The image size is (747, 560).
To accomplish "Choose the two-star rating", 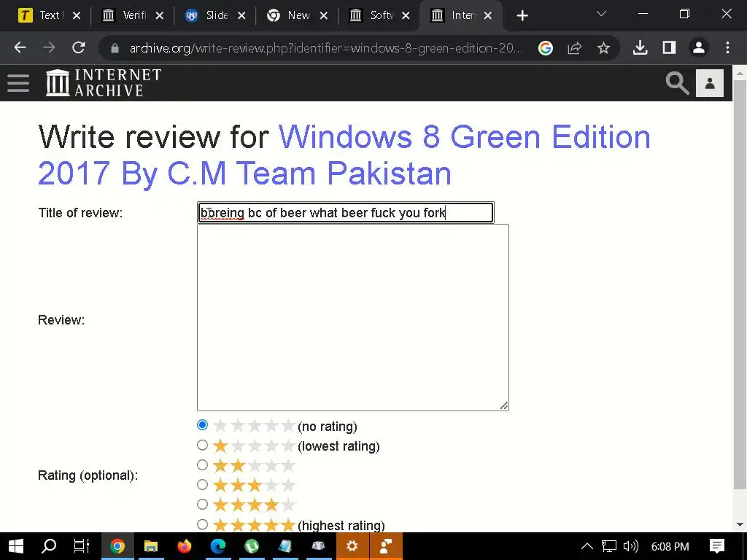I will click(x=203, y=464).
